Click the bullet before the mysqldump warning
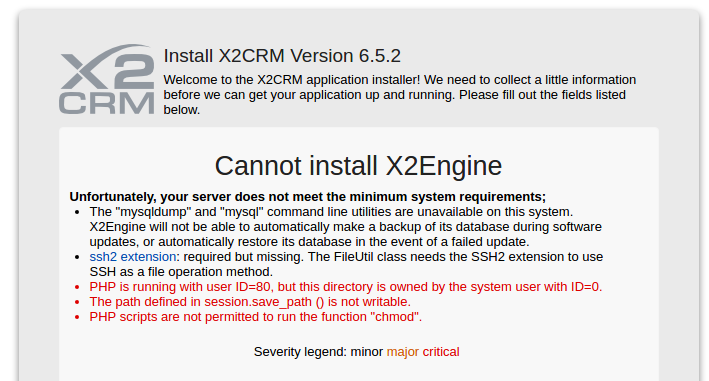709x381 pixels. point(77,212)
